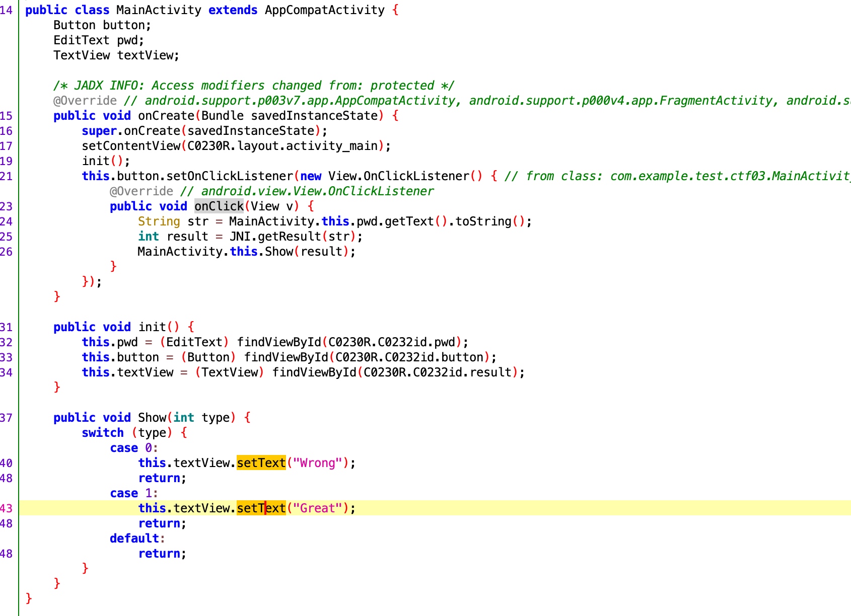Click the switch keyword in Show method

coord(103,433)
